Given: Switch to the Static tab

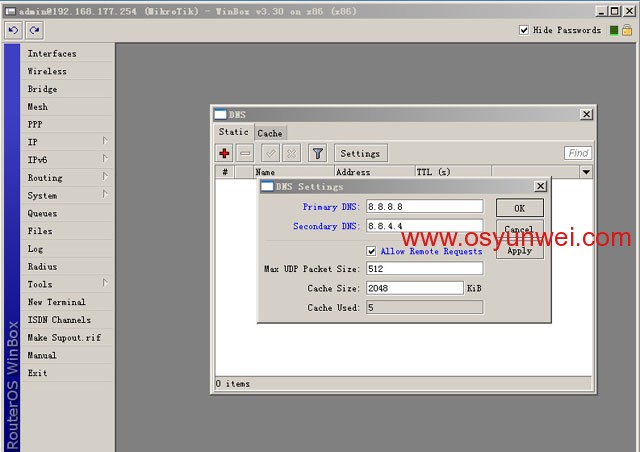Looking at the screenshot, I should [x=233, y=132].
